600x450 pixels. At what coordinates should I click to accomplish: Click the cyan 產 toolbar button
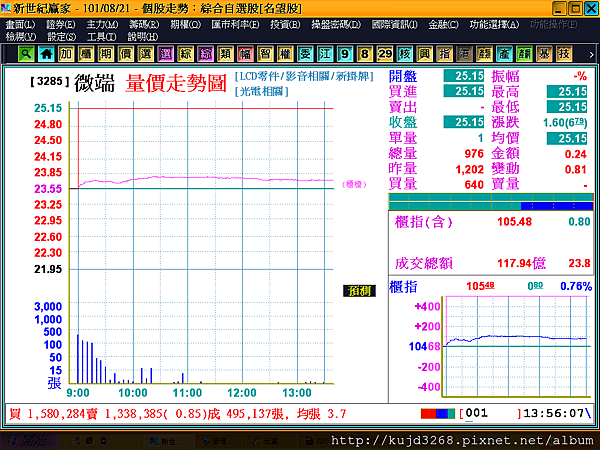click(x=504, y=54)
